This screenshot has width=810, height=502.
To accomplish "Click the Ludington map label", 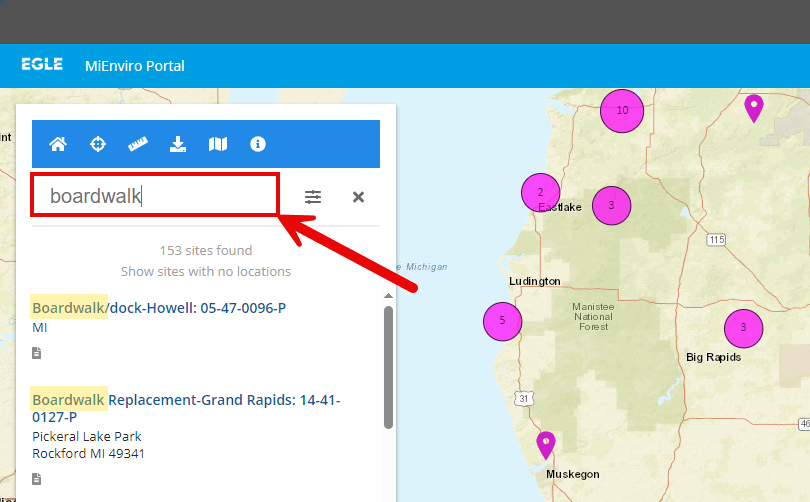I will tap(535, 281).
